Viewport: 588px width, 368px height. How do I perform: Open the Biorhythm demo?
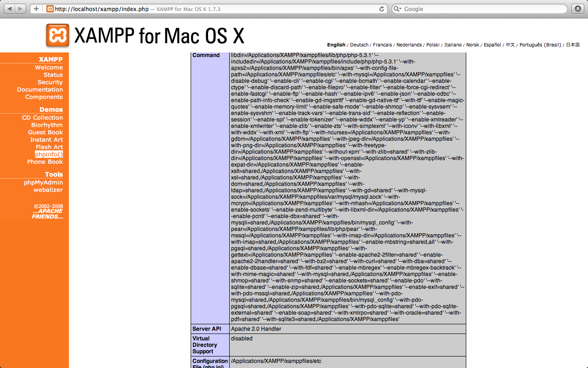[47, 125]
